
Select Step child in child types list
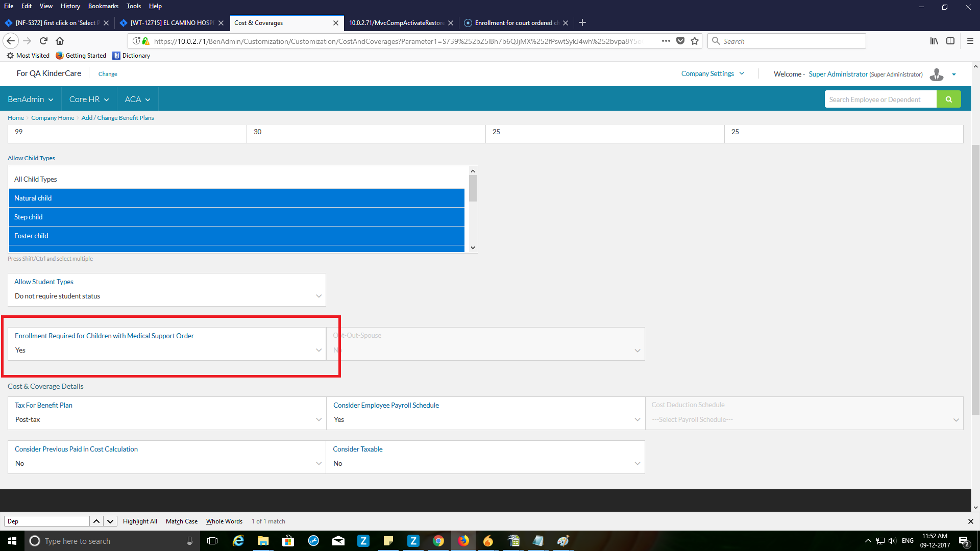(236, 217)
